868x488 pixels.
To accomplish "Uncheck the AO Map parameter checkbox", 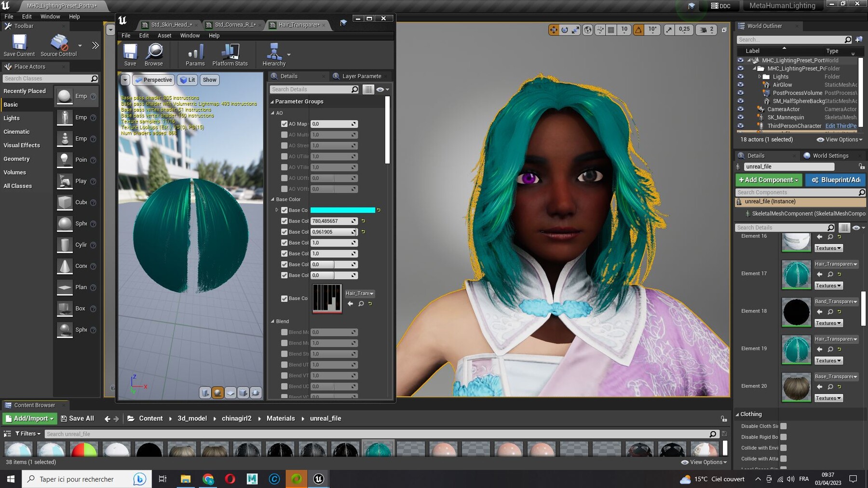I will (x=285, y=124).
